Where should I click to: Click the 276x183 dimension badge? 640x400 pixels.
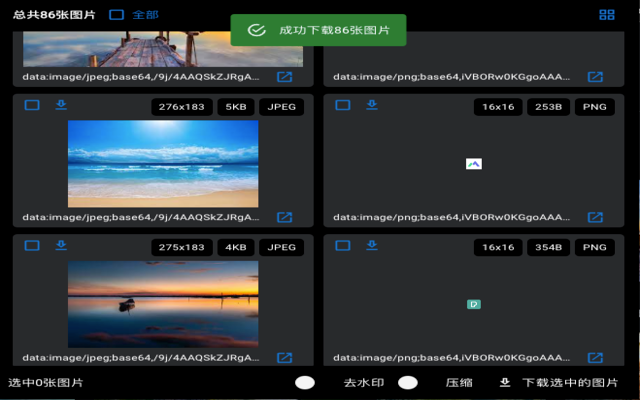(182, 107)
